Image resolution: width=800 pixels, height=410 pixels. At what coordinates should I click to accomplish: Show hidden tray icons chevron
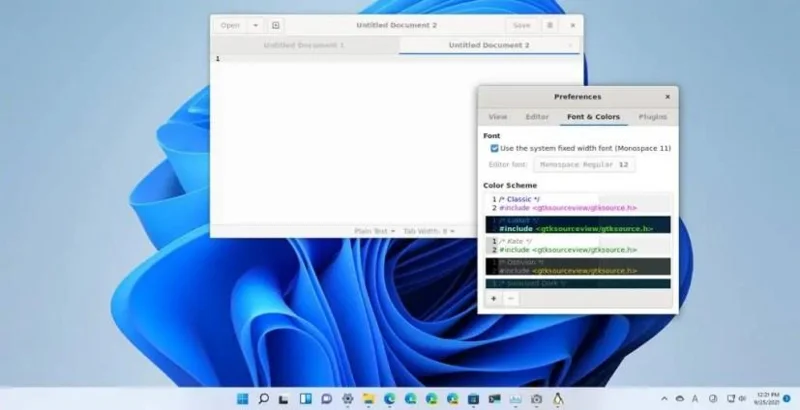coord(664,399)
